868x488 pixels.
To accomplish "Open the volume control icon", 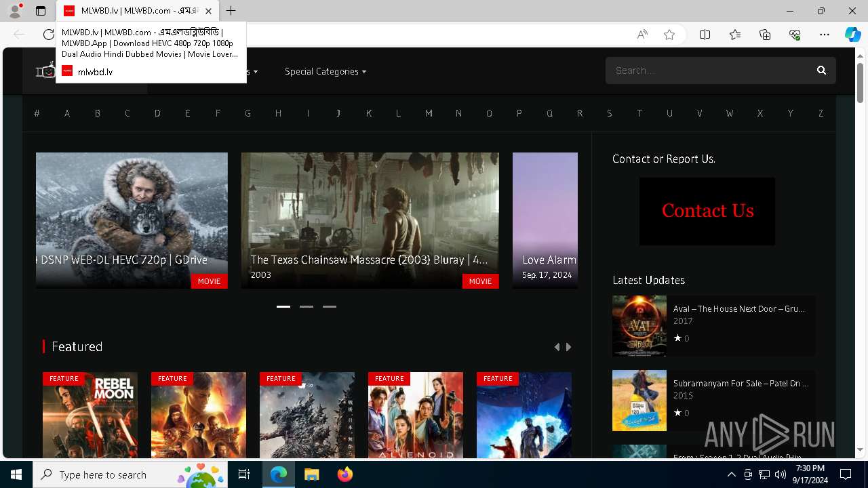I will point(780,474).
